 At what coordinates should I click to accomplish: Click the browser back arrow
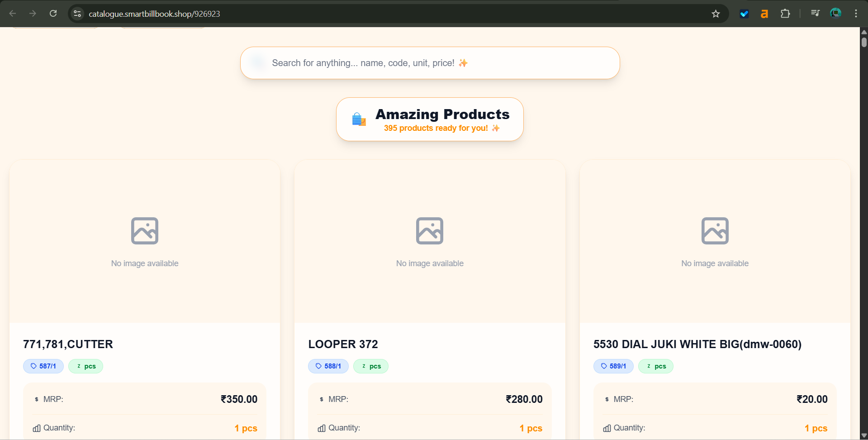13,14
